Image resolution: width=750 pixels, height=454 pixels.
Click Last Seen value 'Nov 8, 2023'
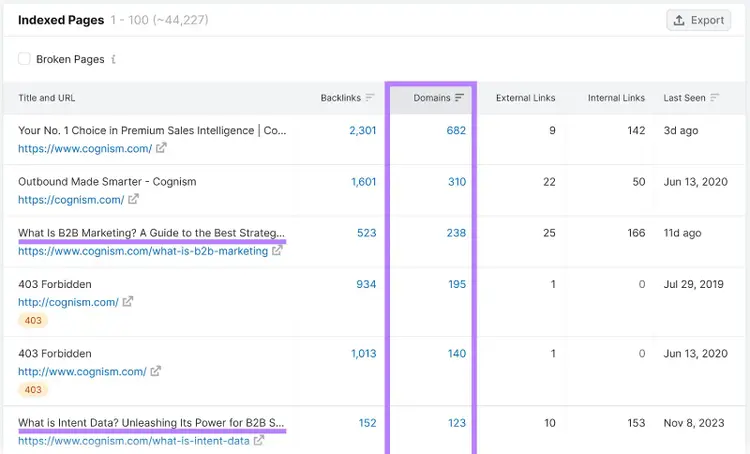coord(694,423)
